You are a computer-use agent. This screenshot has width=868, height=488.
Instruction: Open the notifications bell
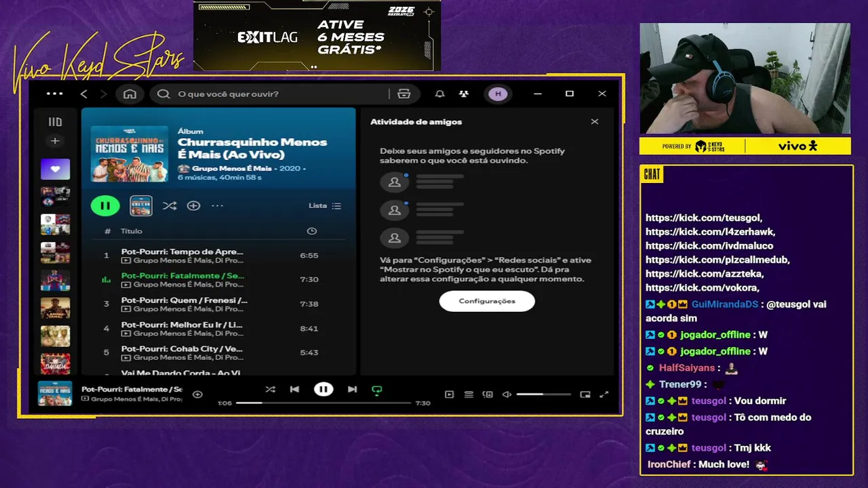point(439,94)
